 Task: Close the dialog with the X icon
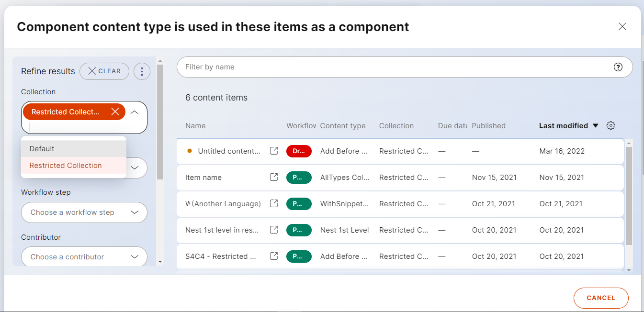[x=622, y=27]
